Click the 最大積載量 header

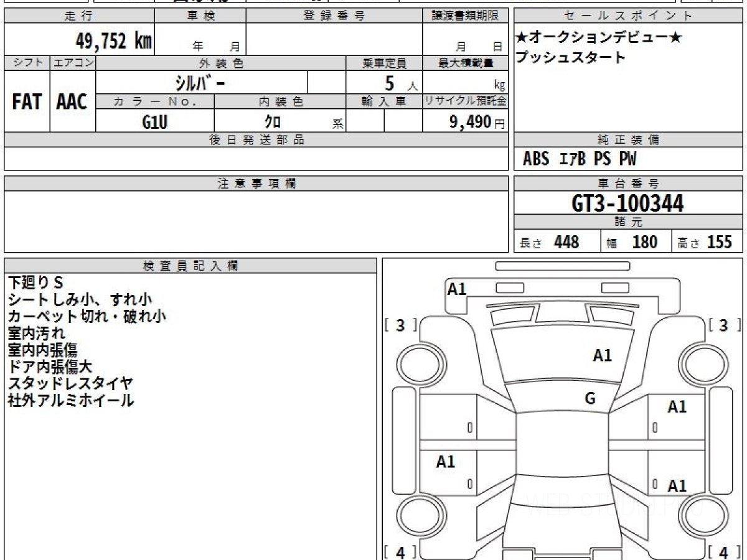click(465, 63)
